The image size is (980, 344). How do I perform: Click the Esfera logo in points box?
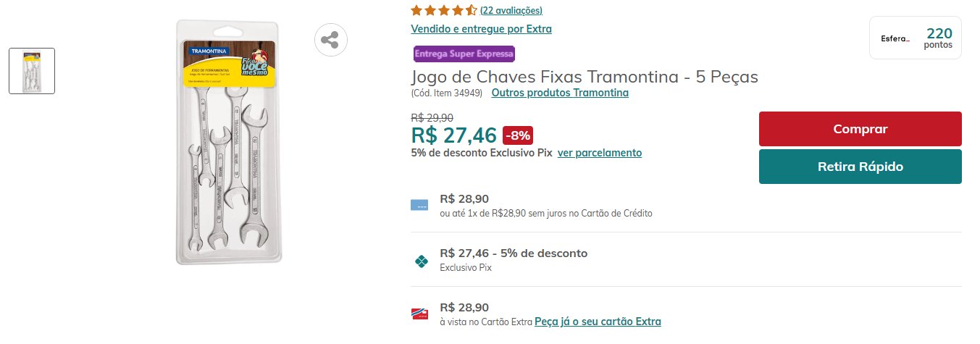[x=895, y=38]
